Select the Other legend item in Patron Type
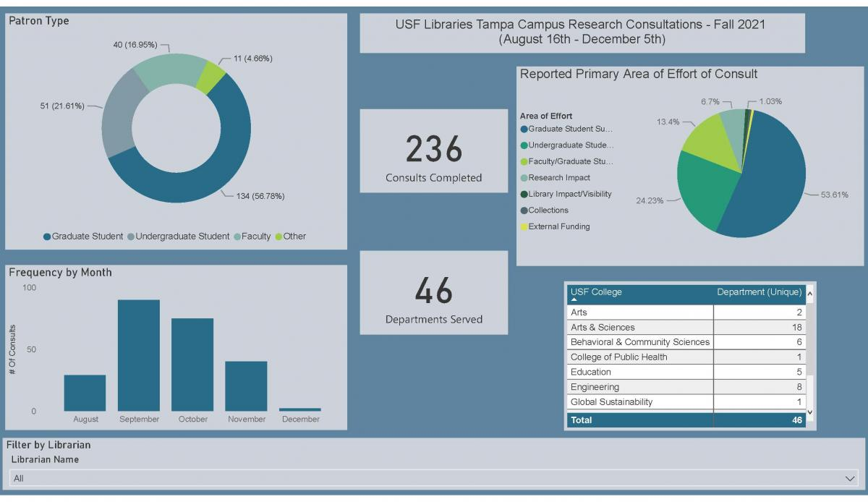The image size is (868, 502). click(290, 237)
